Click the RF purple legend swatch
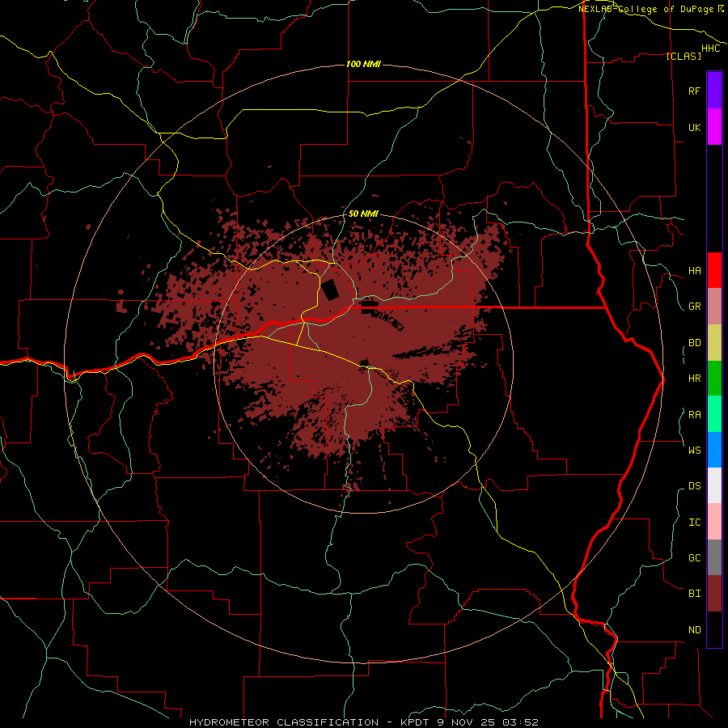The width and height of the screenshot is (728, 728). click(x=714, y=91)
